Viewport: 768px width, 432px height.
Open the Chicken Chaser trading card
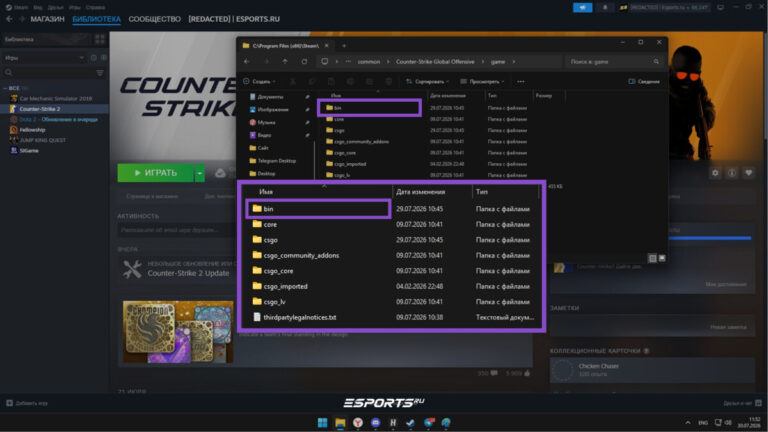tap(651, 370)
